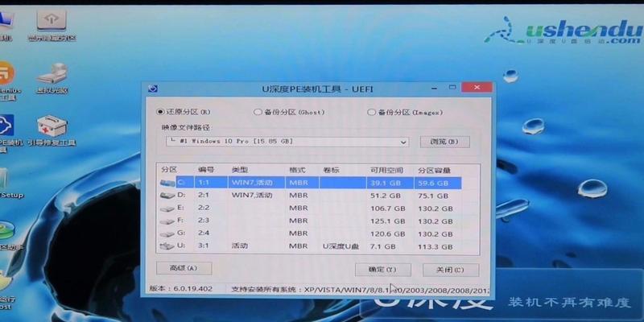644x322 pixels.
Task: Click 'WIN7,活动' type cell in D: row
Action: pyautogui.click(x=252, y=196)
